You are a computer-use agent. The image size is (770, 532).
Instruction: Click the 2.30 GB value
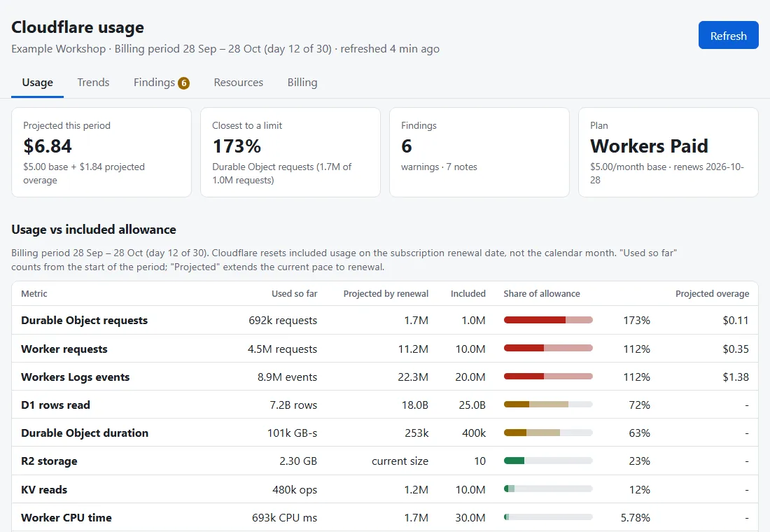[x=298, y=461]
